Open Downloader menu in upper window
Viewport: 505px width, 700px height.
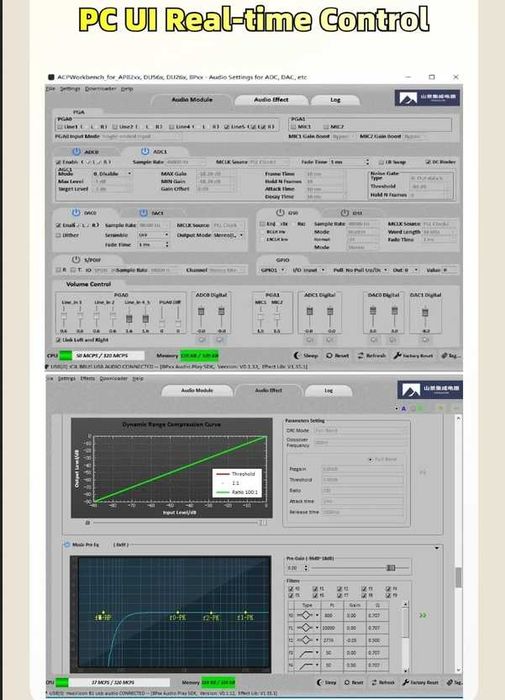point(100,89)
